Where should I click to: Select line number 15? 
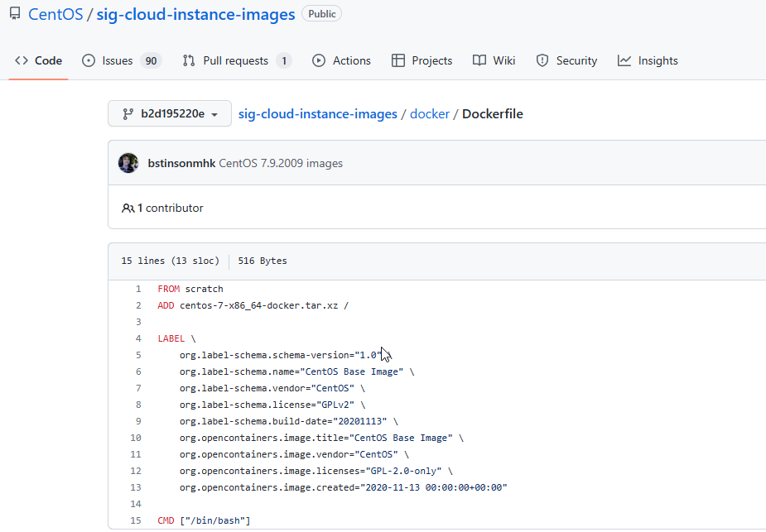click(136, 520)
